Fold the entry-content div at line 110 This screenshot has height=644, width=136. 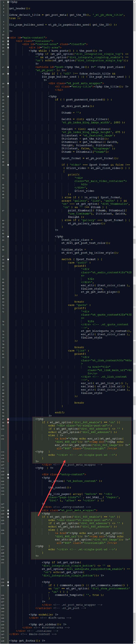pos(8,475)
